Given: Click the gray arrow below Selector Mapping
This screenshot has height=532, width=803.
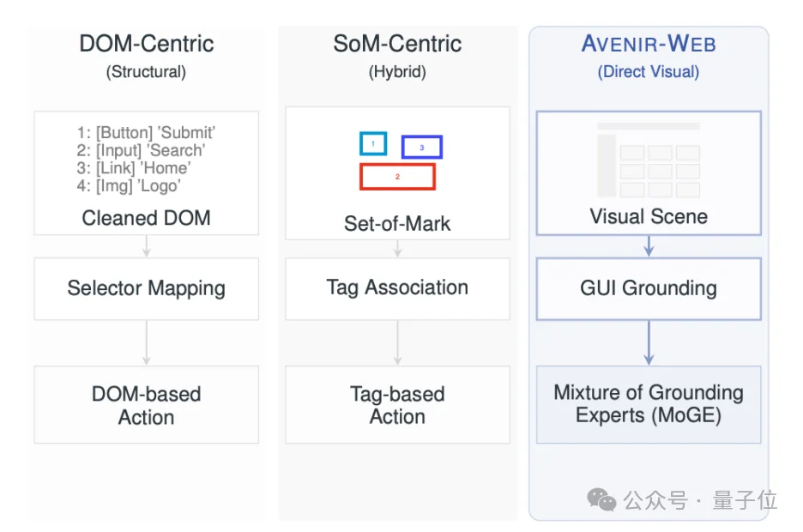Looking at the screenshot, I should click(147, 342).
